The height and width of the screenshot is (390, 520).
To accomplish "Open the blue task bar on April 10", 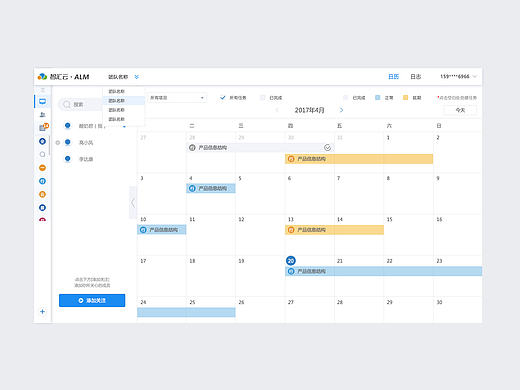I will coord(162,230).
